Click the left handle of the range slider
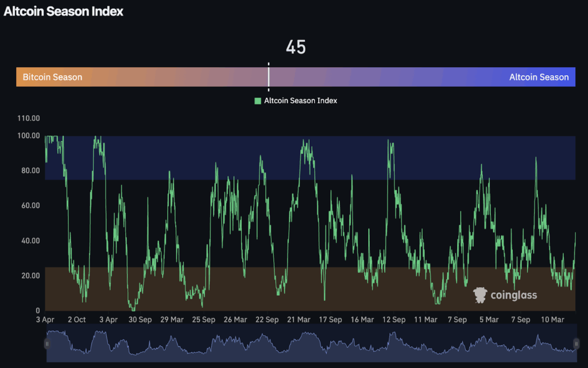Image resolution: width=588 pixels, height=368 pixels. pyautogui.click(x=47, y=343)
